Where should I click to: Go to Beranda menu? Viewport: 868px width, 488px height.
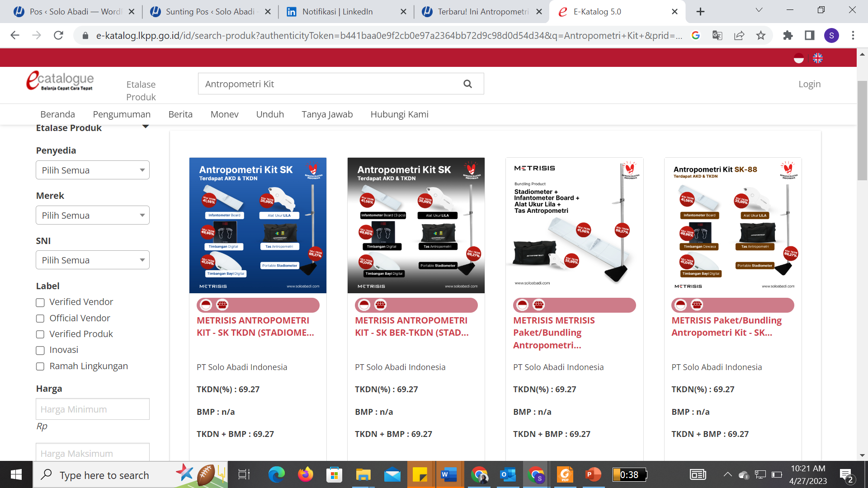(x=57, y=114)
